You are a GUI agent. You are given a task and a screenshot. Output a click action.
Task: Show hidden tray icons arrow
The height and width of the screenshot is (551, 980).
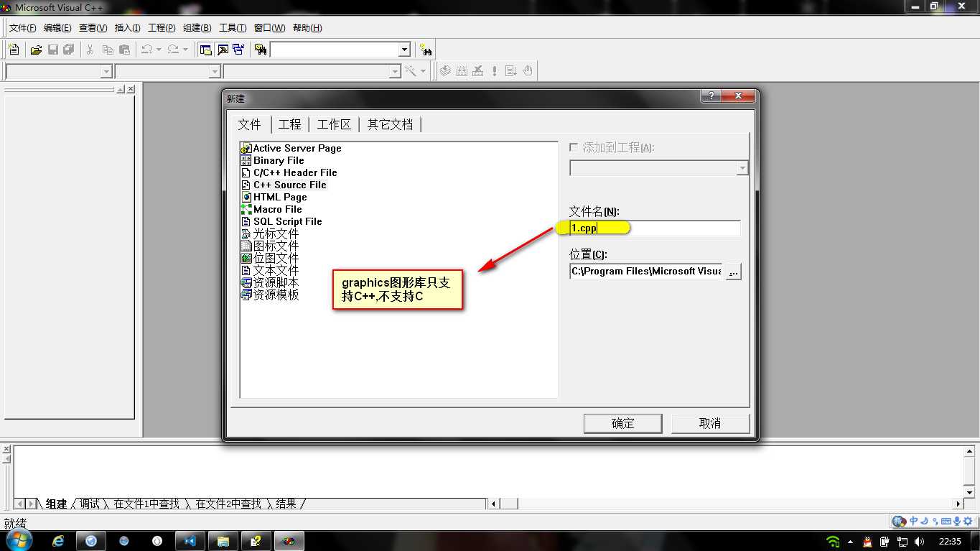[851, 542]
